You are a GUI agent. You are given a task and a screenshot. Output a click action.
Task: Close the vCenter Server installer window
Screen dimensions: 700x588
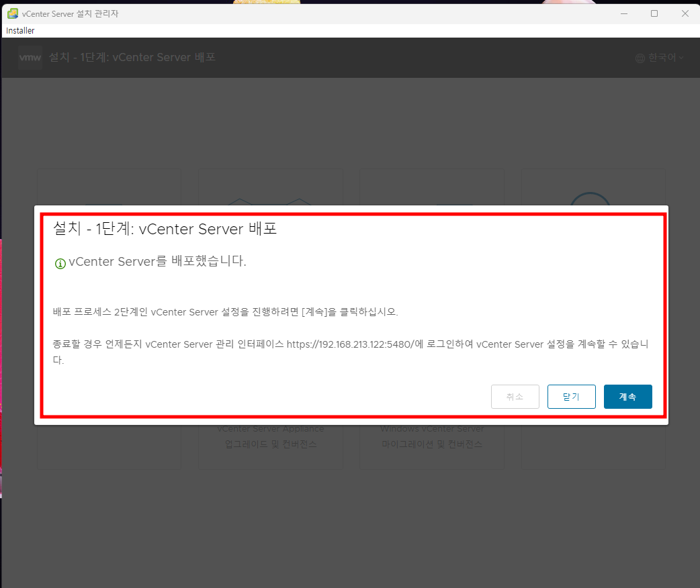pos(685,13)
